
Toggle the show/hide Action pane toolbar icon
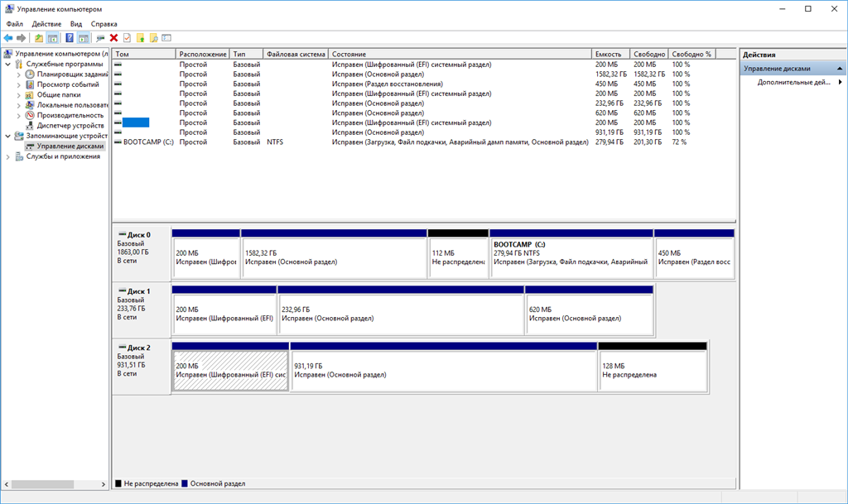pos(84,38)
